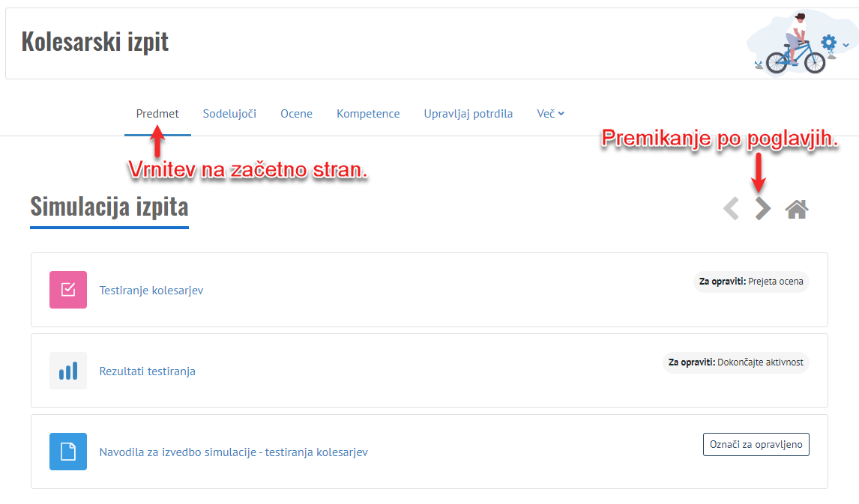
Task: Click the 'Za opraviti: Dokončajte aktivnost' completion badge
Action: coord(735,362)
